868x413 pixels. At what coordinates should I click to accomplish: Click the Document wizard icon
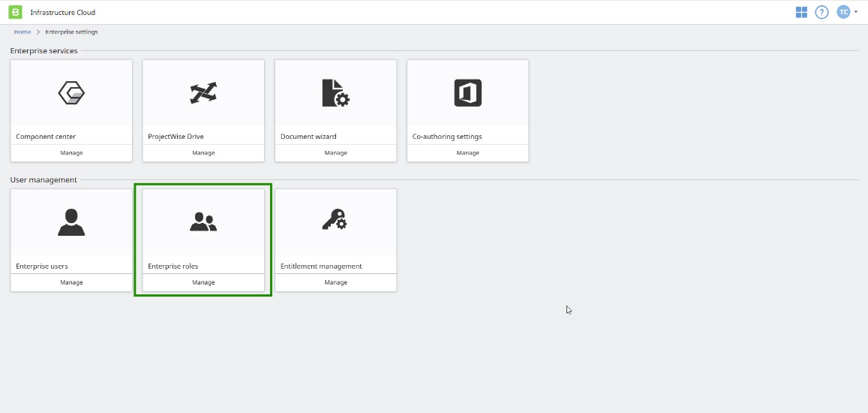[x=335, y=93]
